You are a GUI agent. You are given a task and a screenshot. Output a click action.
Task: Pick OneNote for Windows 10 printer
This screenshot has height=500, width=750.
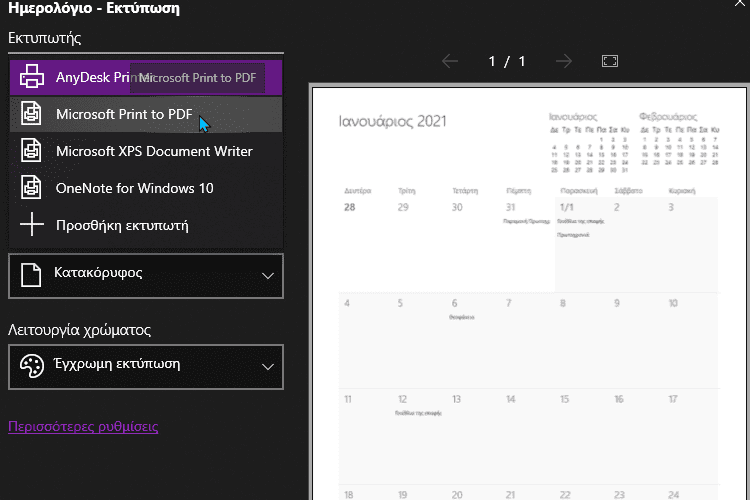tap(134, 188)
